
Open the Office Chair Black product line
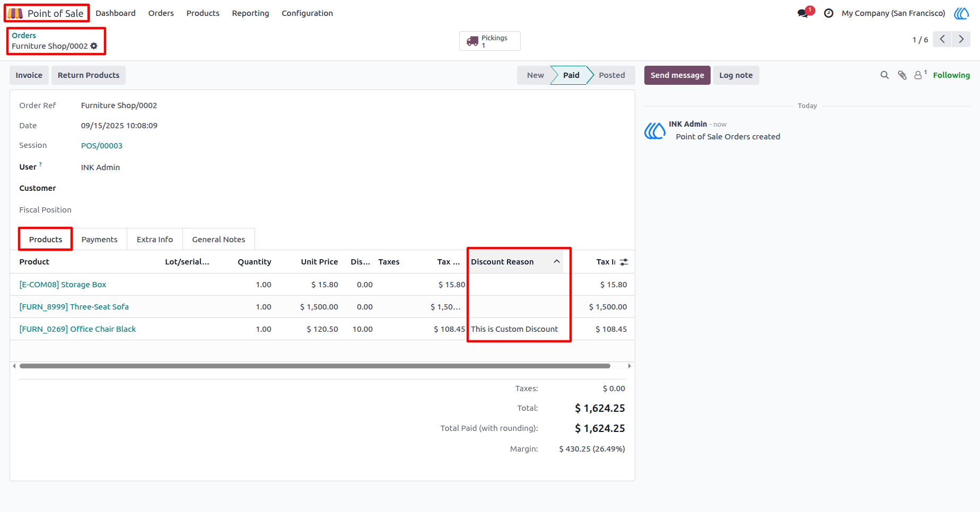tap(77, 329)
